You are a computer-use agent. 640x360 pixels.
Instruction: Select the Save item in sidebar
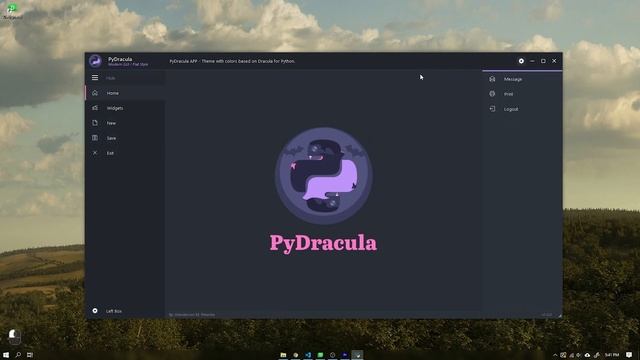pos(125,138)
